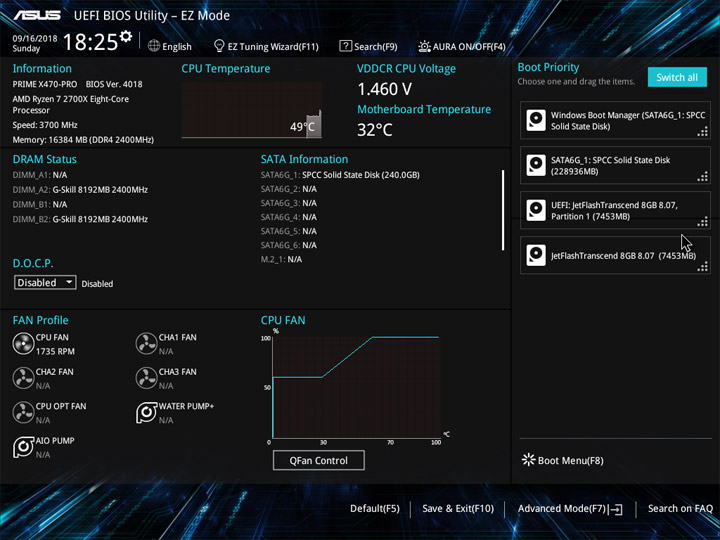
Task: Click the CHA1 FAN icon
Action: click(146, 344)
